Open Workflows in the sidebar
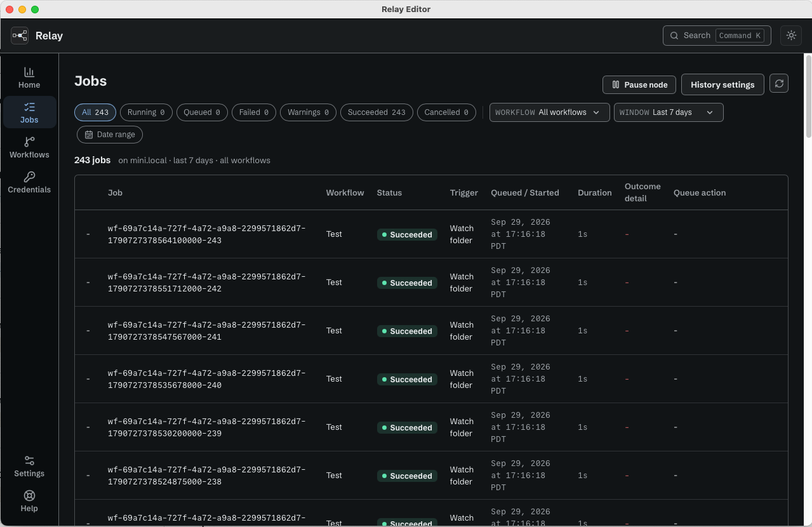Image resolution: width=812 pixels, height=527 pixels. coord(29,147)
